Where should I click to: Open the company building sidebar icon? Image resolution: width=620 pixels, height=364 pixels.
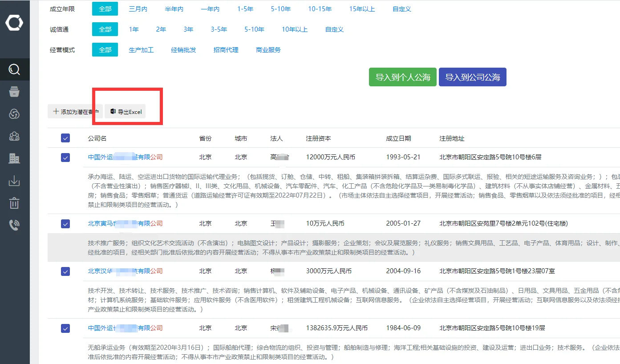pyautogui.click(x=14, y=158)
